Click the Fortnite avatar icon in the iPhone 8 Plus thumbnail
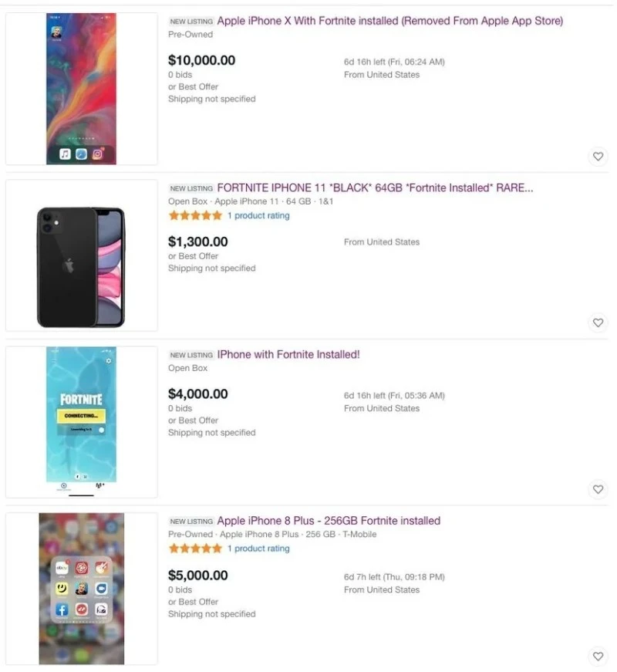The height and width of the screenshot is (672, 617). click(x=81, y=588)
